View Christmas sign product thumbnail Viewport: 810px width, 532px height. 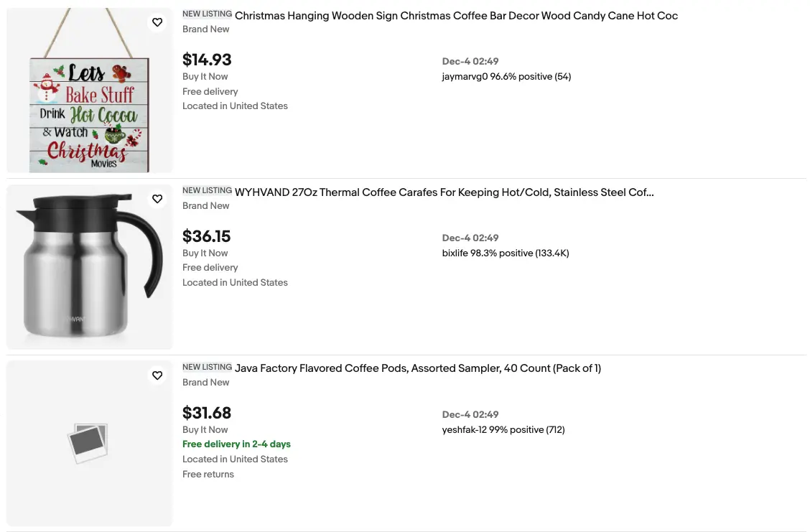[89, 90]
